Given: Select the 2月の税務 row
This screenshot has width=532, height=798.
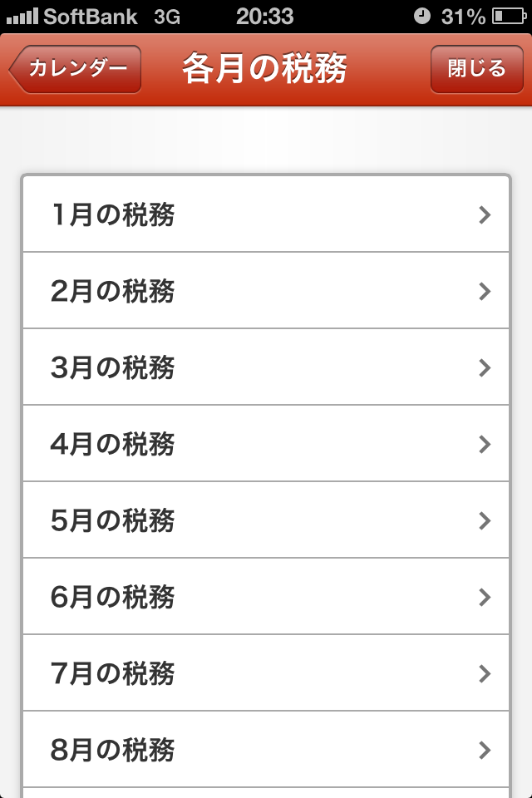Looking at the screenshot, I should 113,291.
